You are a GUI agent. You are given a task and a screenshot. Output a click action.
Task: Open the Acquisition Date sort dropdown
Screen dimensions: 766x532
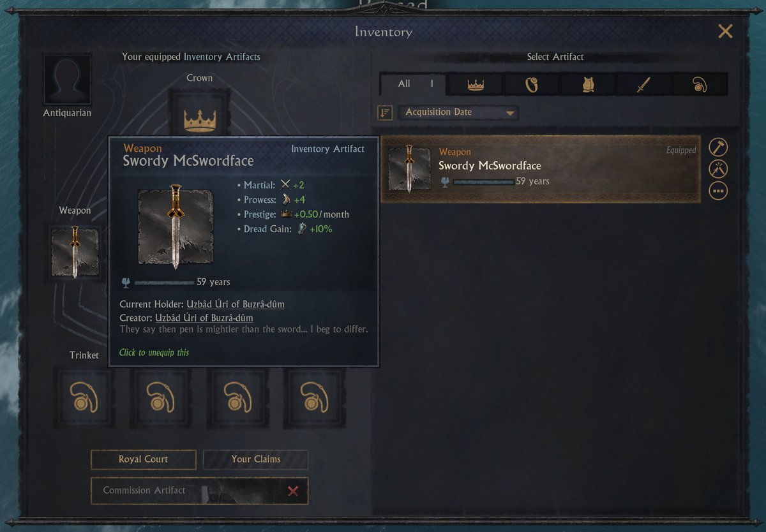[x=458, y=112]
